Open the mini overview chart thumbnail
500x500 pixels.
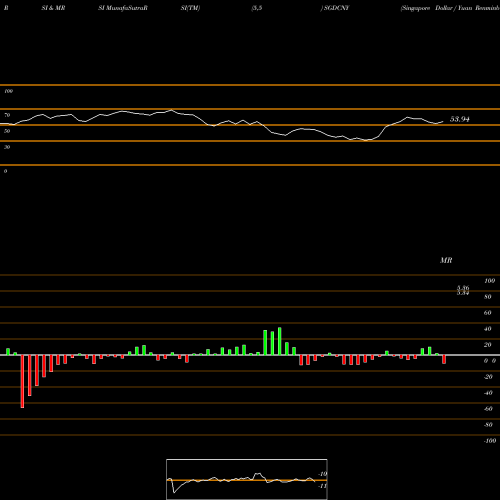(247, 479)
